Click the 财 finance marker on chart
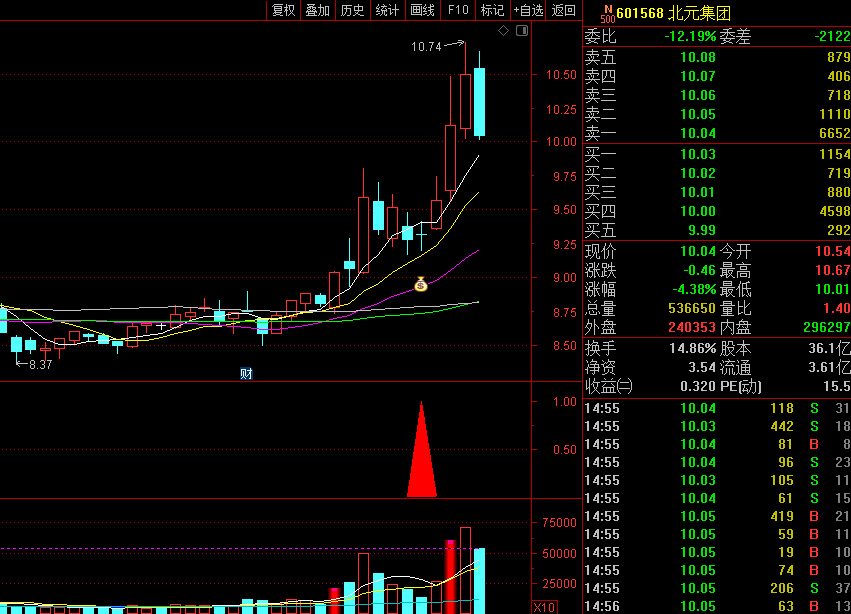The image size is (851, 614). [246, 374]
